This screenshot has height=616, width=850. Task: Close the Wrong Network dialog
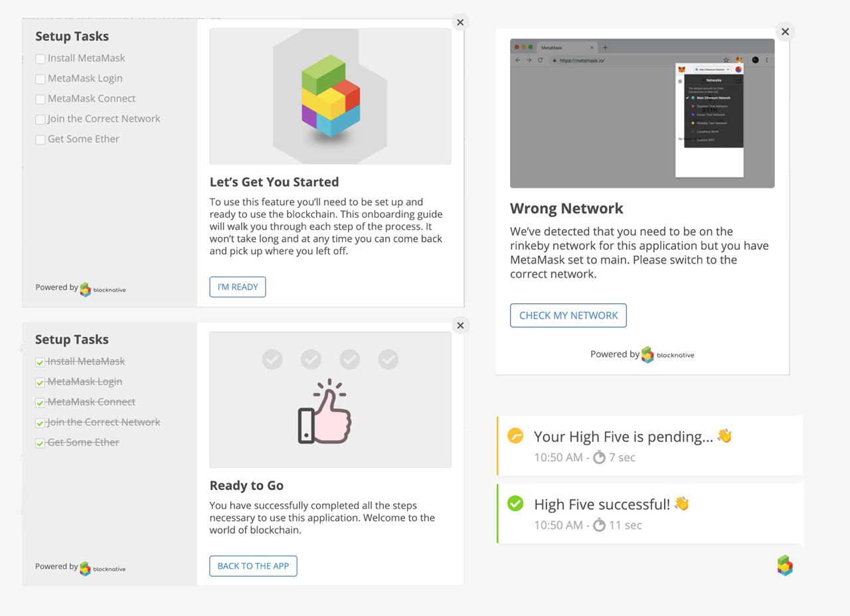(x=785, y=31)
